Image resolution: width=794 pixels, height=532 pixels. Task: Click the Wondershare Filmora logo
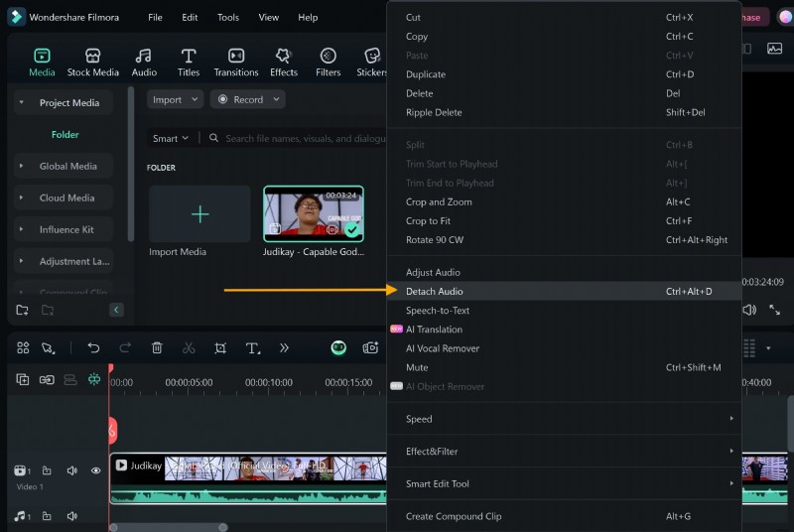tap(16, 17)
